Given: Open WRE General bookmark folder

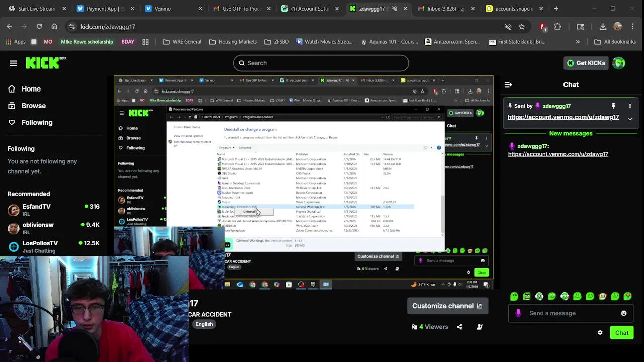Looking at the screenshot, I should [182, 42].
